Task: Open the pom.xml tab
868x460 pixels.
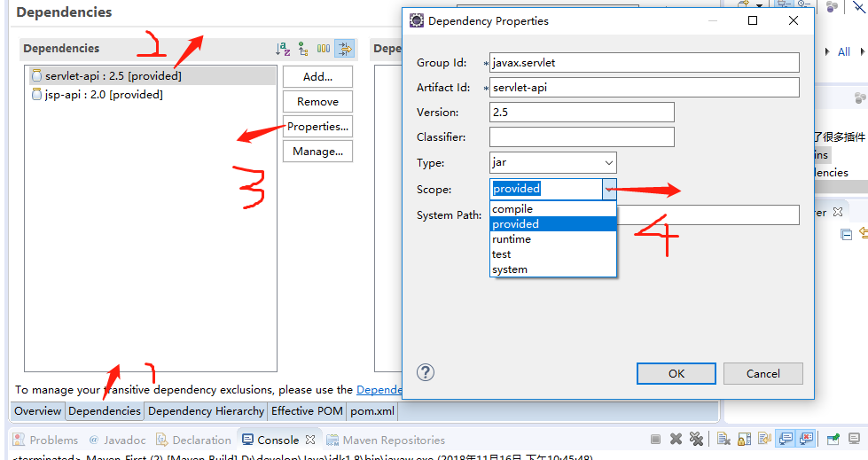Action: tap(372, 411)
